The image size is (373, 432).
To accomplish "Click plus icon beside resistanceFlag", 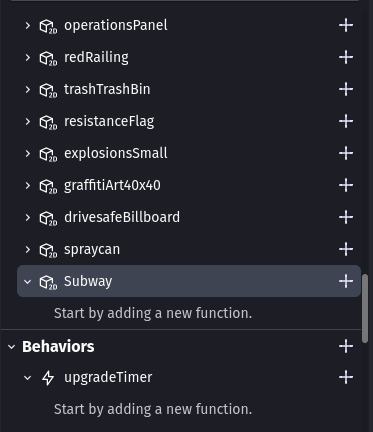I will pos(346,121).
